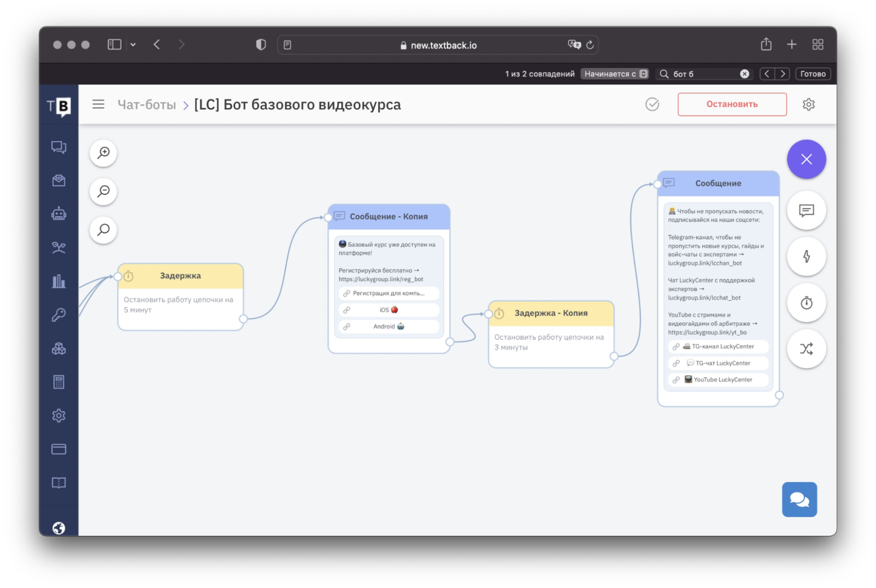Toggle the hamburger menu next to Чат-боты
The height and width of the screenshot is (588, 876).
coord(98,104)
